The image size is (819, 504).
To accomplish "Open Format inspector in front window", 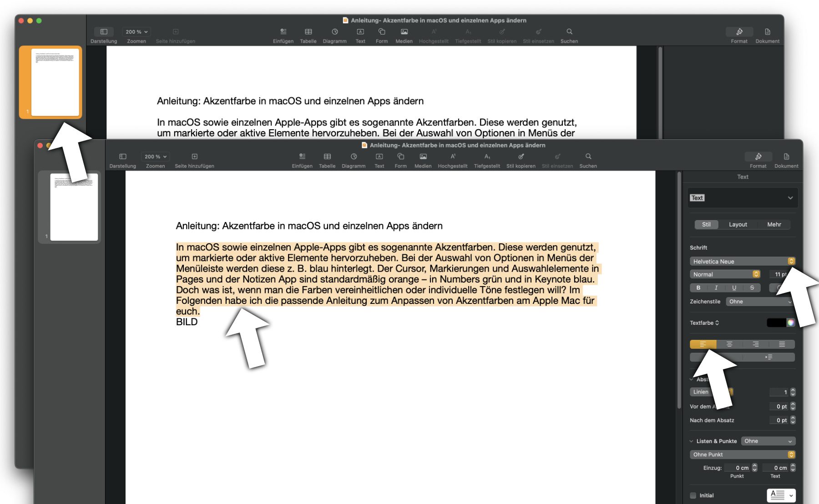I will (x=758, y=156).
